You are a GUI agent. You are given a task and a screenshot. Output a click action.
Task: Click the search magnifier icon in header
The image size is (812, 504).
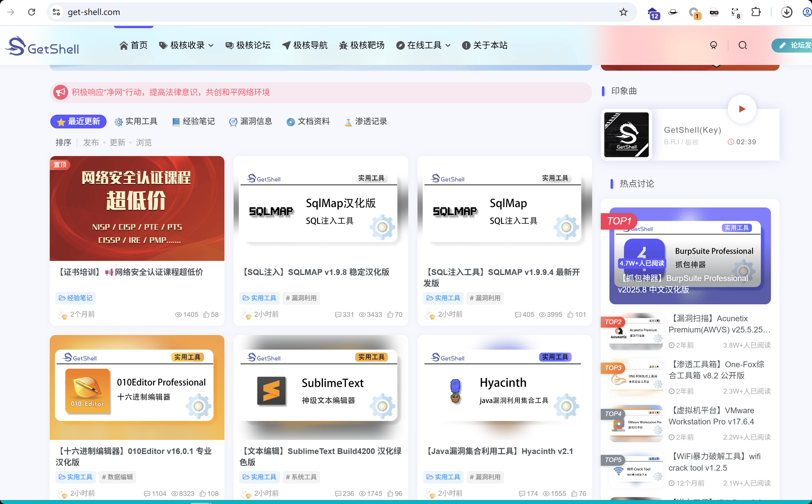click(x=742, y=45)
